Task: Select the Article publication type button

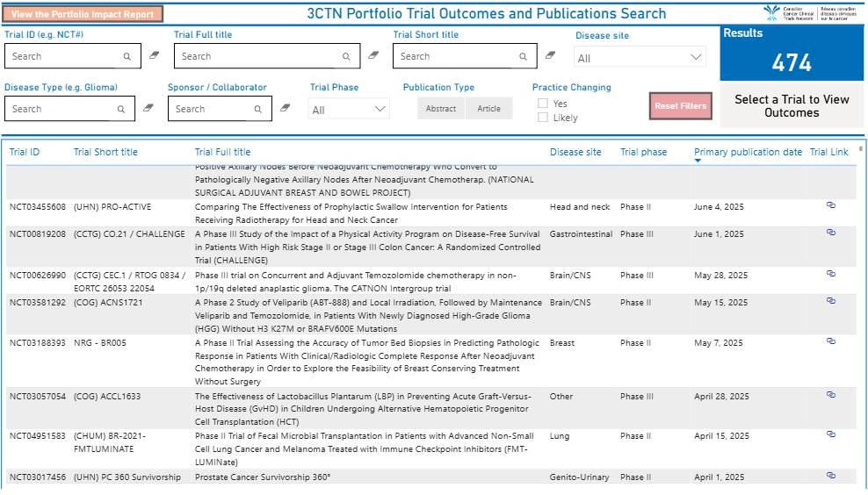Action: pyautogui.click(x=488, y=109)
